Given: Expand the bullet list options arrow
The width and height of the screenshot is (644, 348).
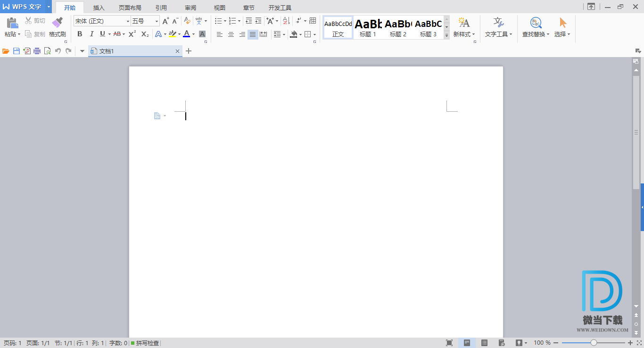Looking at the screenshot, I should tap(225, 21).
